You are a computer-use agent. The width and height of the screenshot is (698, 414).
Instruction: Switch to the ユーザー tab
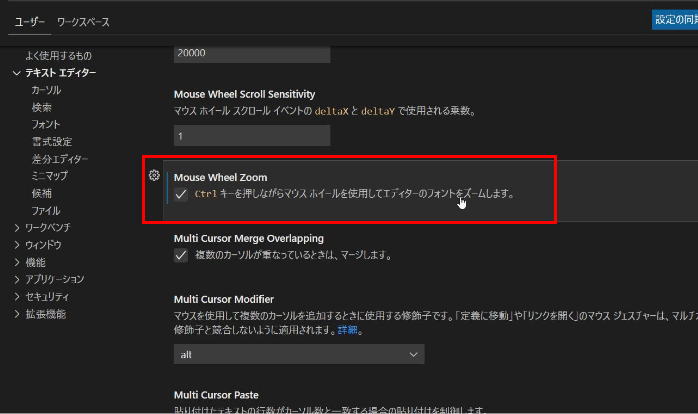pyautogui.click(x=29, y=22)
